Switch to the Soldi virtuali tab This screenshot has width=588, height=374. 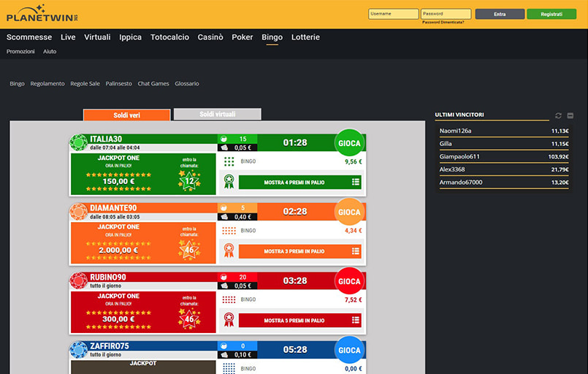(x=218, y=114)
